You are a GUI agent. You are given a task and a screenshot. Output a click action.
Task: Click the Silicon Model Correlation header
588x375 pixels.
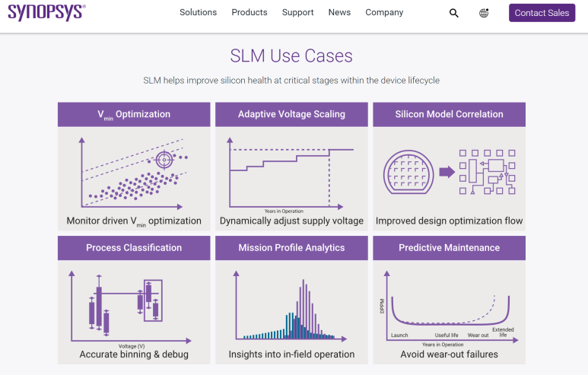(450, 114)
